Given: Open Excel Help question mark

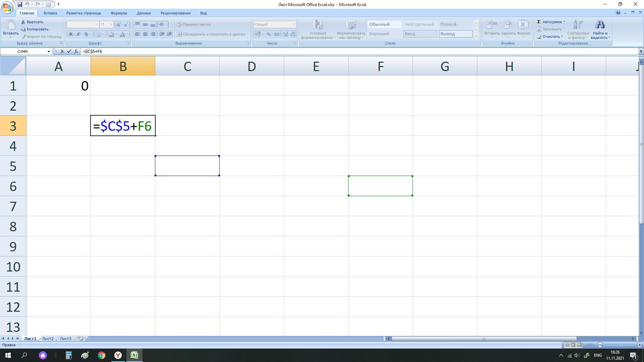Looking at the screenshot, I should pos(618,12).
